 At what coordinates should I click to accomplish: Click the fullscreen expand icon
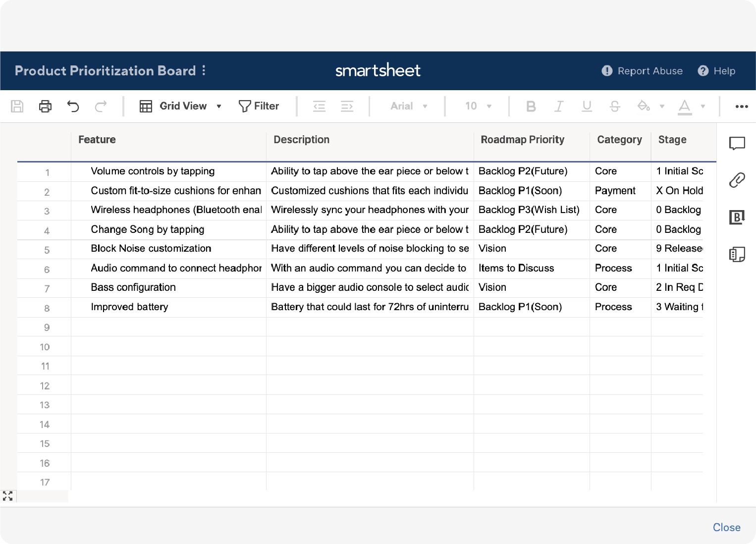(x=8, y=496)
